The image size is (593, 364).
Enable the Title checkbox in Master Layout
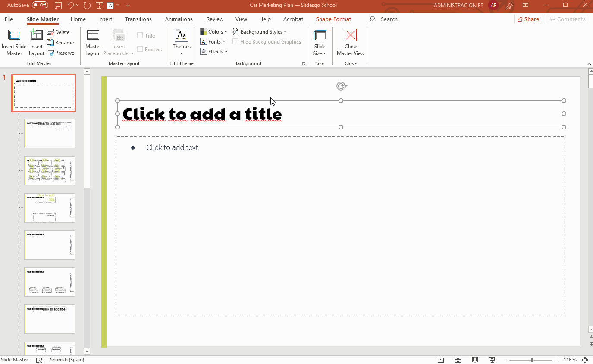pos(140,36)
